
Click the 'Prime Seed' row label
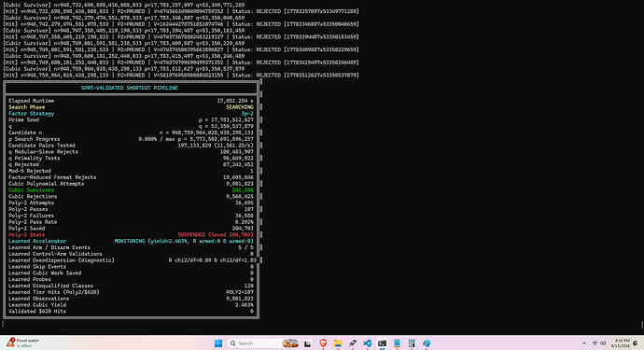click(24, 120)
